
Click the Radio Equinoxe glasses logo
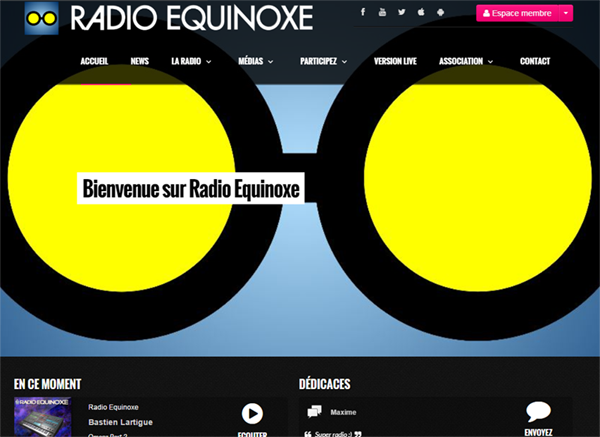(x=41, y=18)
